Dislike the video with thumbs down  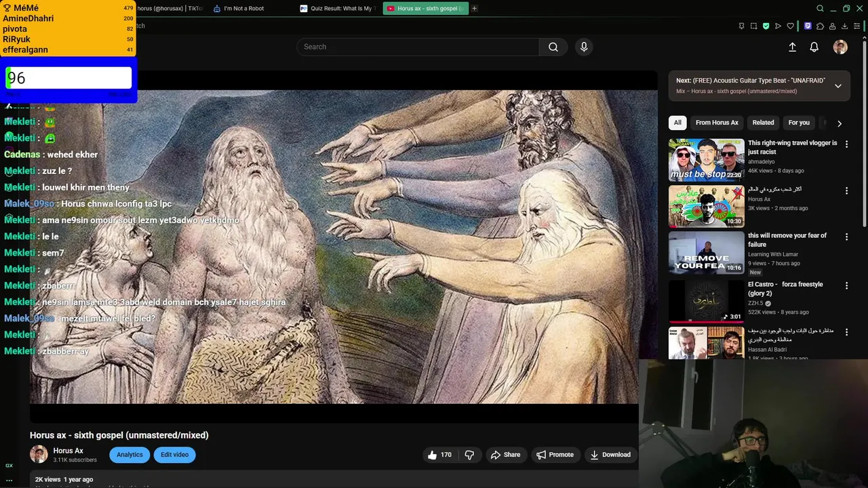(x=469, y=455)
